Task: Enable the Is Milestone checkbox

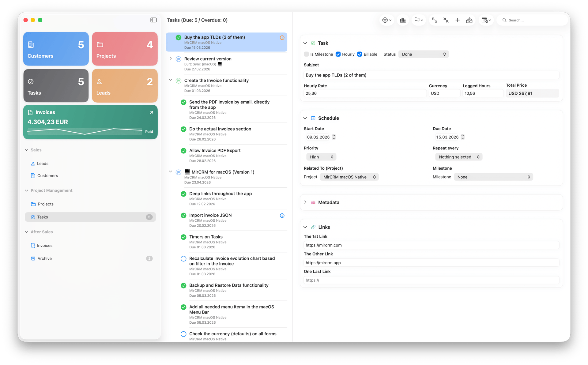Action: (x=306, y=54)
